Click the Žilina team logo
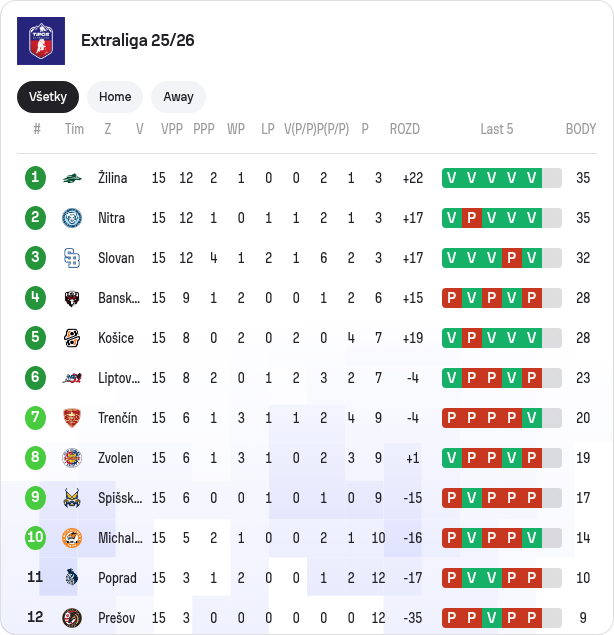Image resolution: width=614 pixels, height=635 pixels. coord(71,178)
